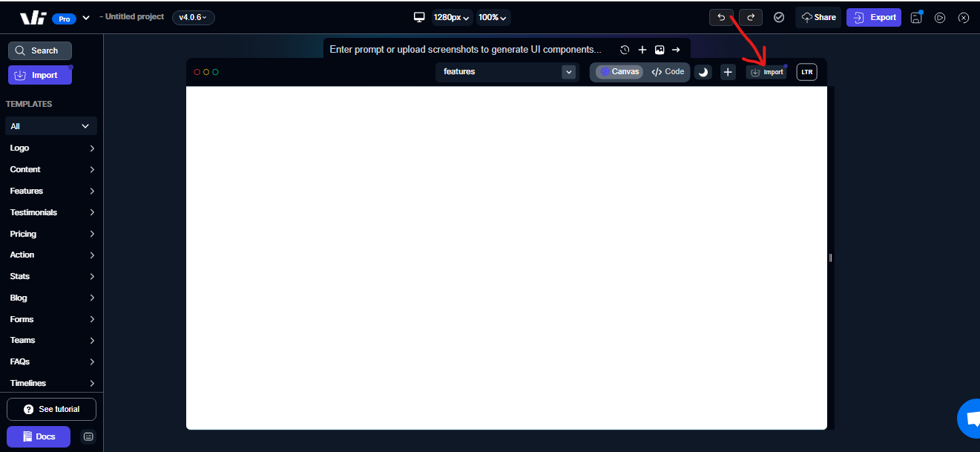Open the features page dropdown
Image resolution: width=980 pixels, height=452 pixels.
point(507,72)
